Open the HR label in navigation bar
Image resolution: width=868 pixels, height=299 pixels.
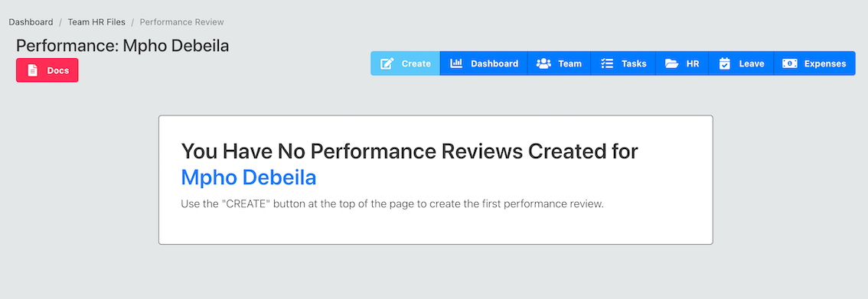693,63
